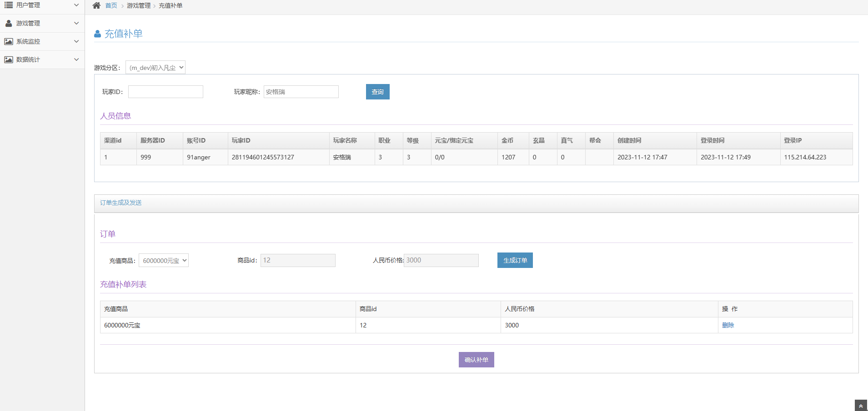Open the 数据统计 sidebar menu
Image resolution: width=868 pixels, height=411 pixels.
(28, 59)
